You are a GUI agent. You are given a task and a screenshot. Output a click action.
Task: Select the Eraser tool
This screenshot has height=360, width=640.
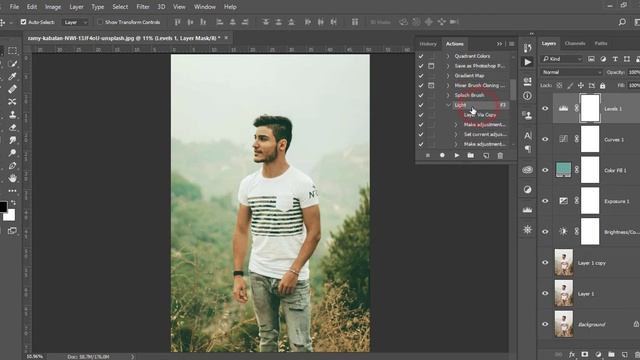pos(12,127)
